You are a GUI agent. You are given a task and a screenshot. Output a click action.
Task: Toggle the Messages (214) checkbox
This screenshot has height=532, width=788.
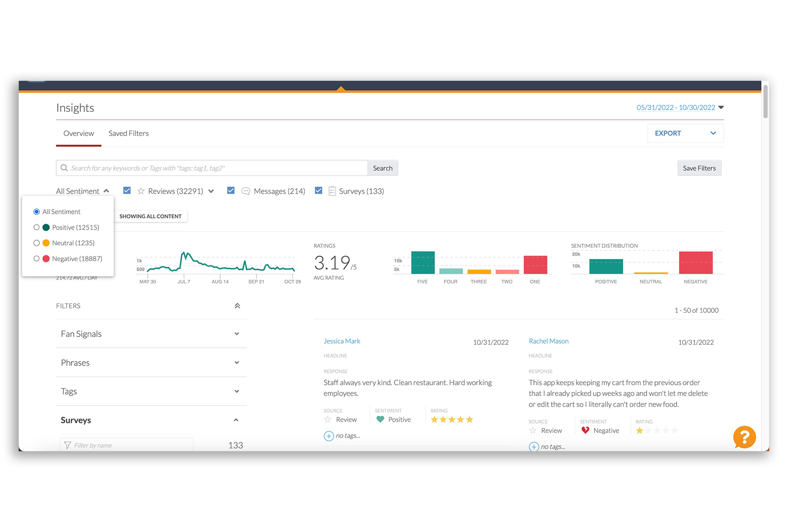pyautogui.click(x=230, y=191)
